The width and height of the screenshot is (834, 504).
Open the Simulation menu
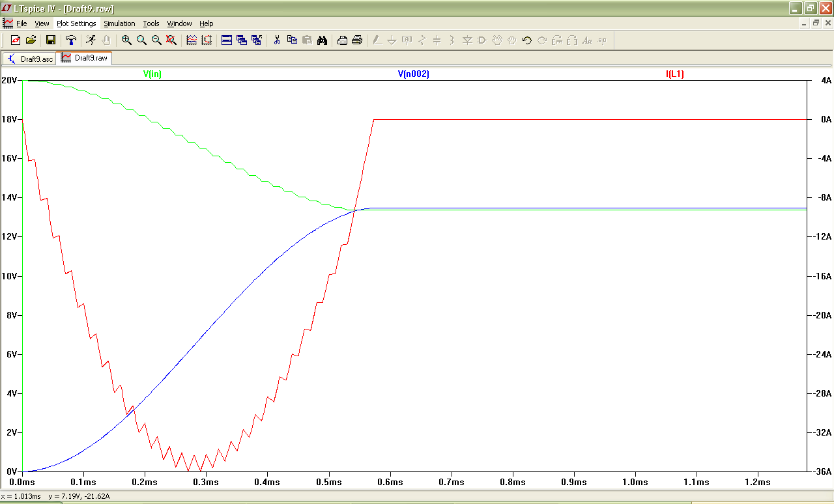(119, 23)
